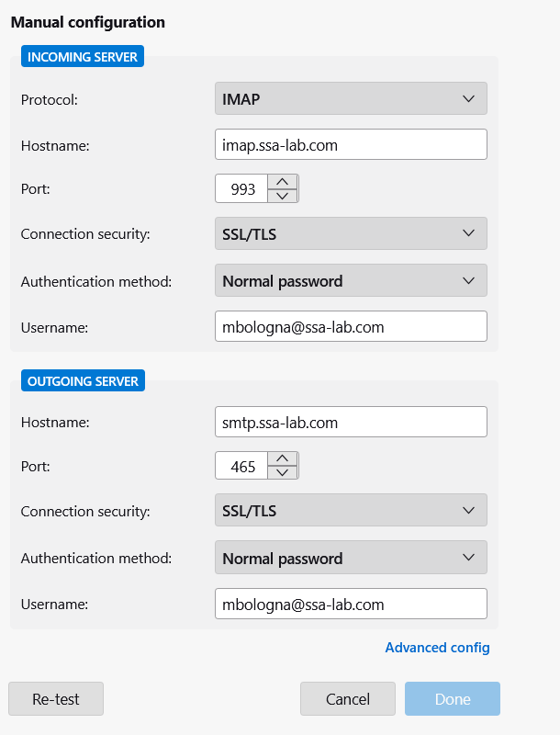Click the Done button

coord(453,699)
